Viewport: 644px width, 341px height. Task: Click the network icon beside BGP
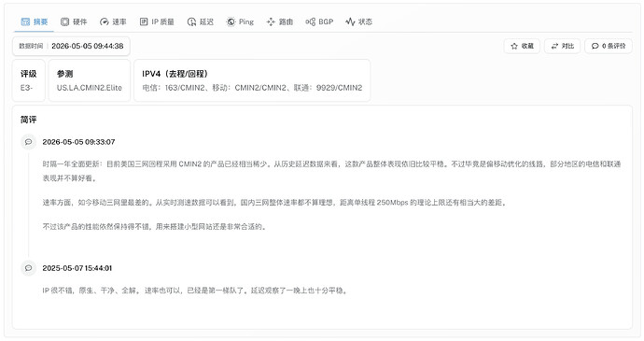tap(311, 21)
